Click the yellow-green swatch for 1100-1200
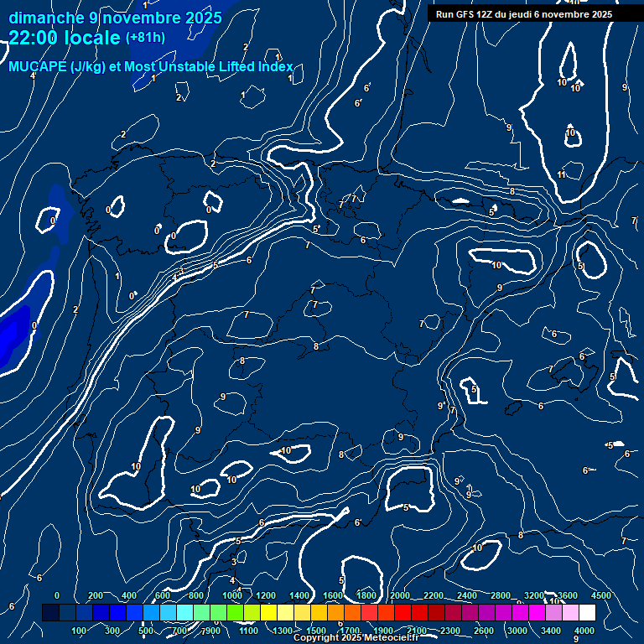This screenshot has height=644, width=644. [x=252, y=612]
